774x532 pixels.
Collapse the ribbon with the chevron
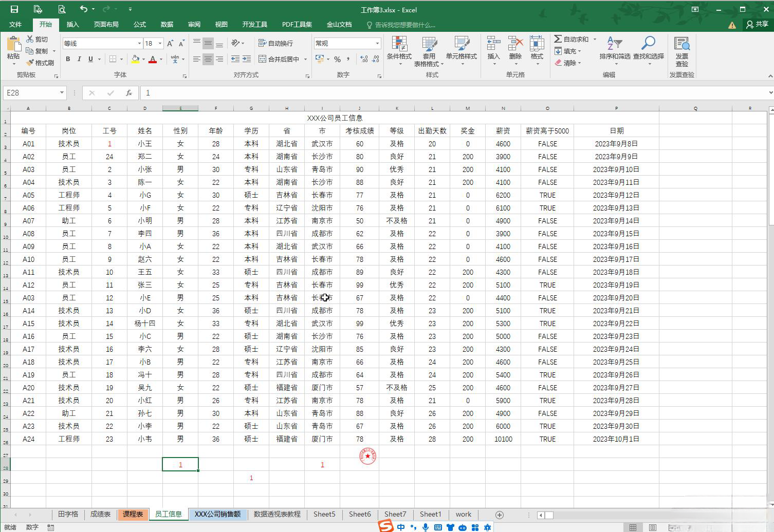tap(770, 75)
